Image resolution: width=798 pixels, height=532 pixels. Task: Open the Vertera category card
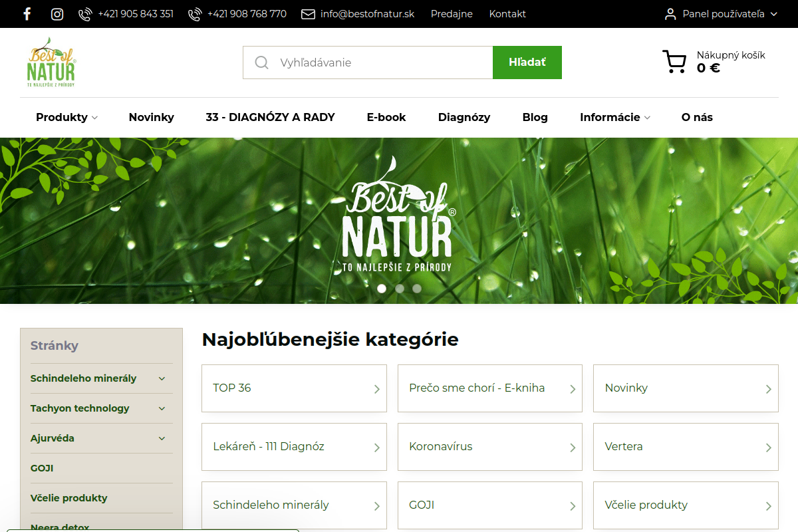coord(686,447)
